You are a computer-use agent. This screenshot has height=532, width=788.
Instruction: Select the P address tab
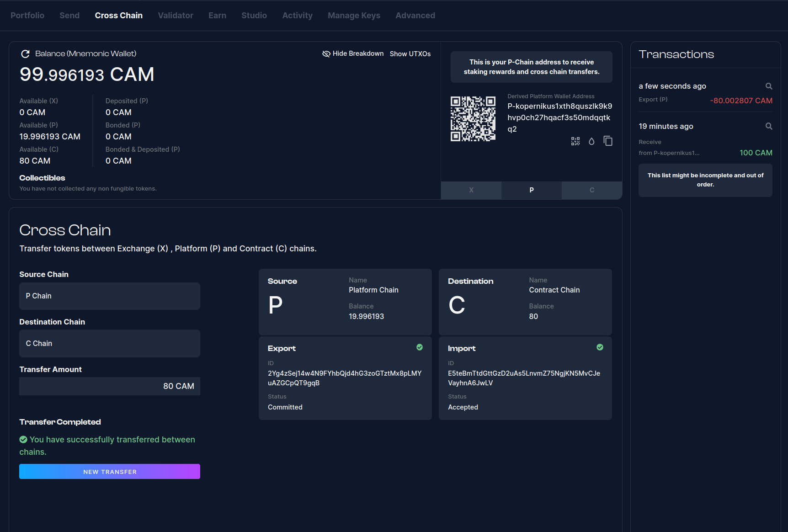pyautogui.click(x=531, y=190)
